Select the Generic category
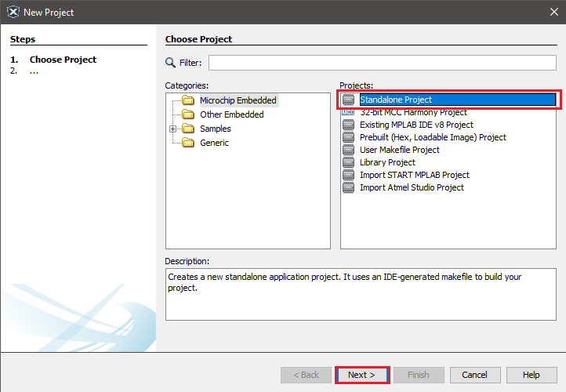 tap(215, 143)
